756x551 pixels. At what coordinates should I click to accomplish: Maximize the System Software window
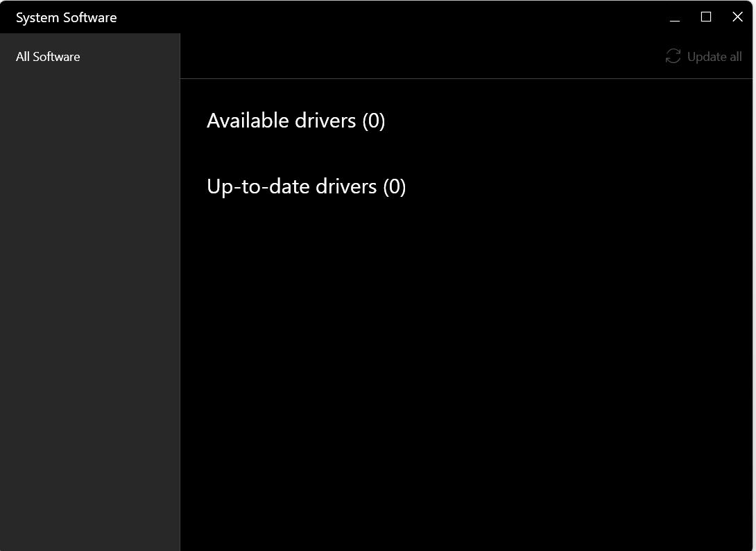coord(706,17)
